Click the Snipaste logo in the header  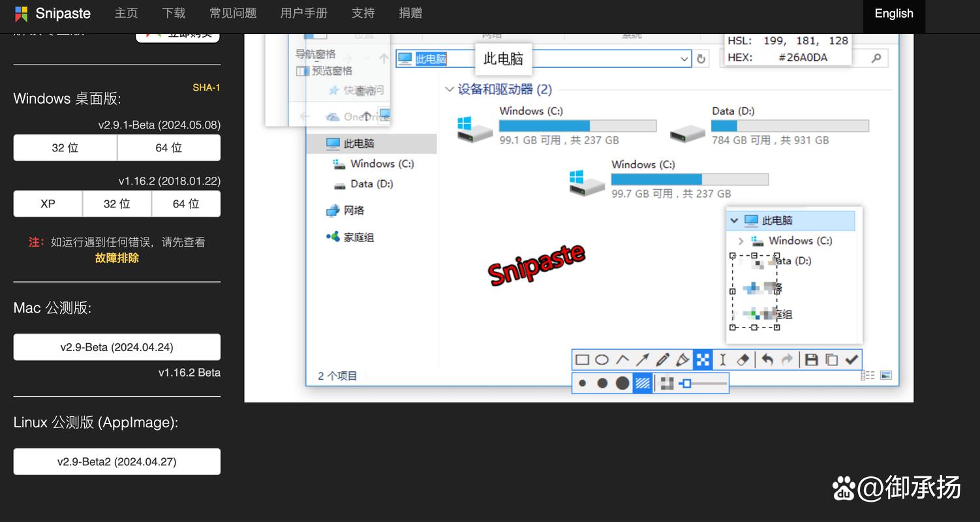click(x=53, y=13)
